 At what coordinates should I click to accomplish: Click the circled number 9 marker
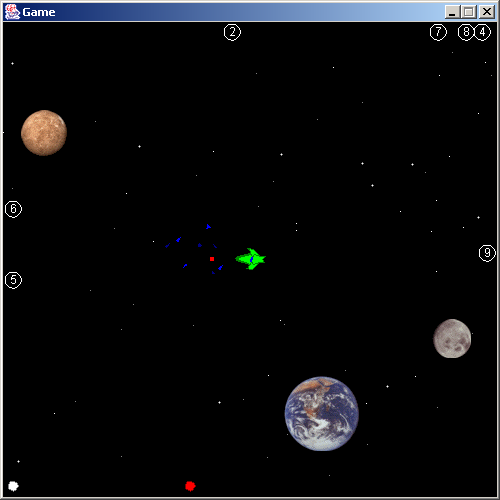[x=487, y=253]
